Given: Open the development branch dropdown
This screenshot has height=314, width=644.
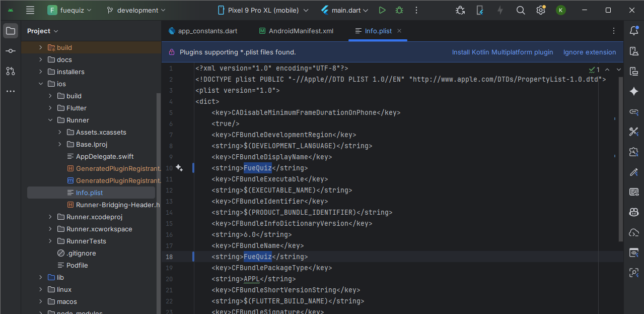Looking at the screenshot, I should click(136, 10).
